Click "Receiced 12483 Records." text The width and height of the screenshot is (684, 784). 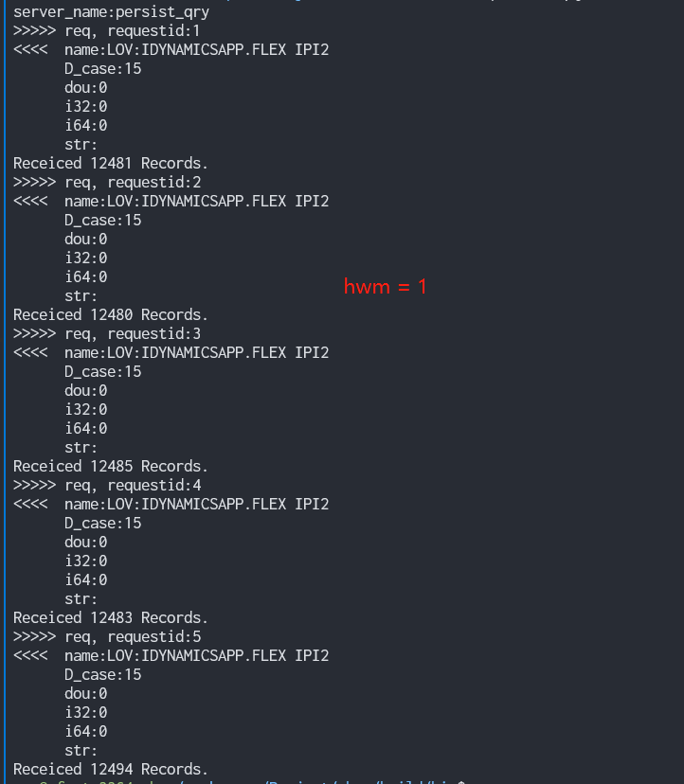(x=111, y=617)
